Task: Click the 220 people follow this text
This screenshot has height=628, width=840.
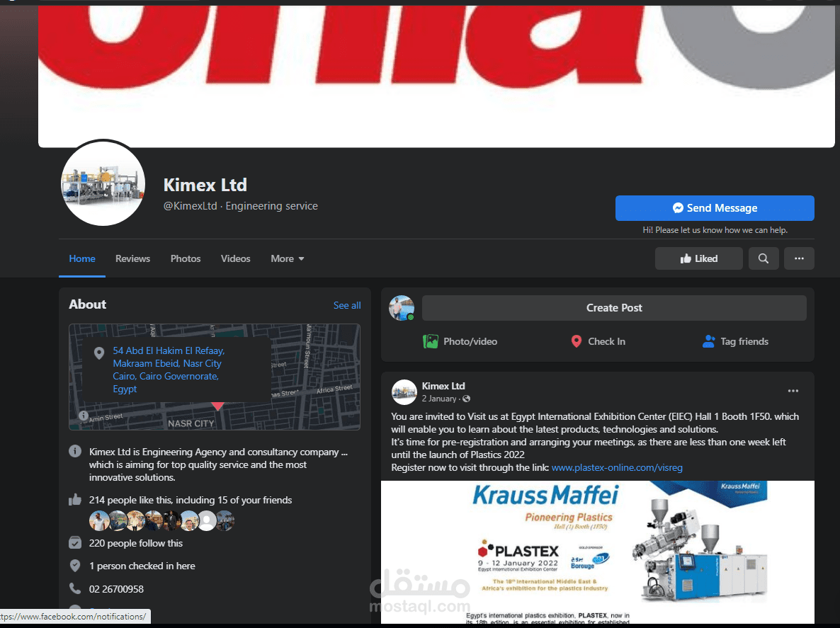Action: [136, 544]
